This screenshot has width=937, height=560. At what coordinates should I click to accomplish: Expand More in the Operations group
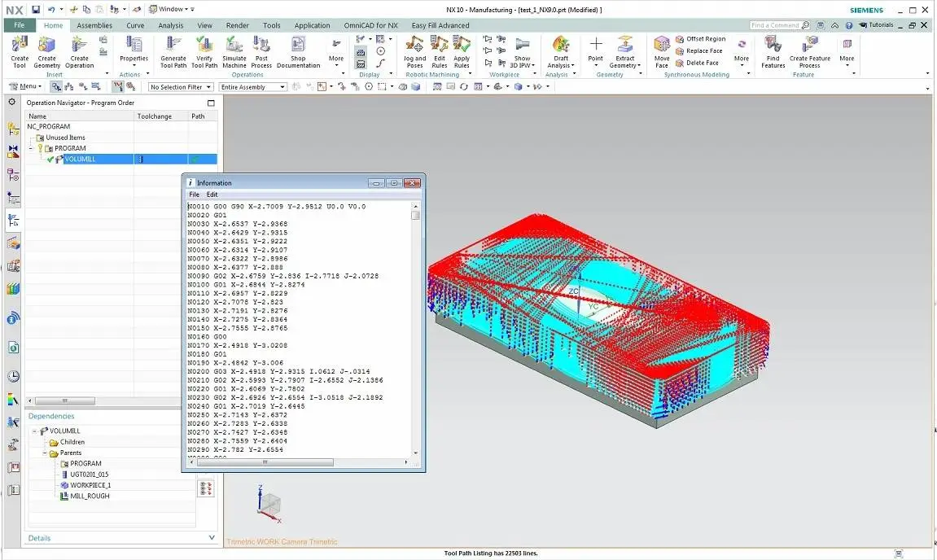click(336, 52)
